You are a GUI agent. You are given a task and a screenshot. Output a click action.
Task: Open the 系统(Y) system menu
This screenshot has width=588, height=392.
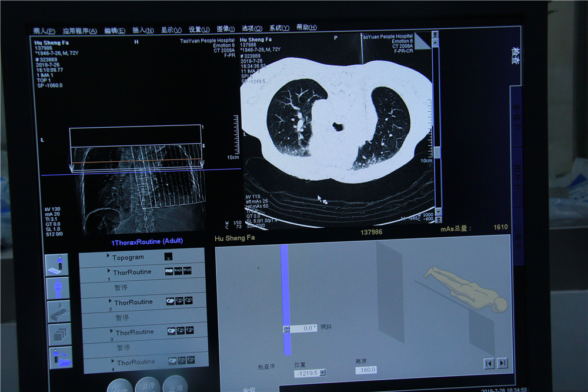pyautogui.click(x=279, y=28)
